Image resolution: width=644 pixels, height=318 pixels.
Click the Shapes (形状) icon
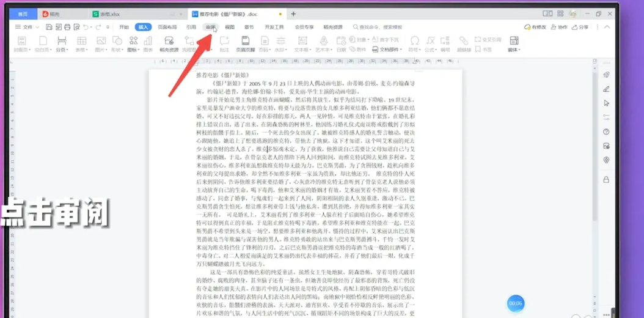pos(117,41)
